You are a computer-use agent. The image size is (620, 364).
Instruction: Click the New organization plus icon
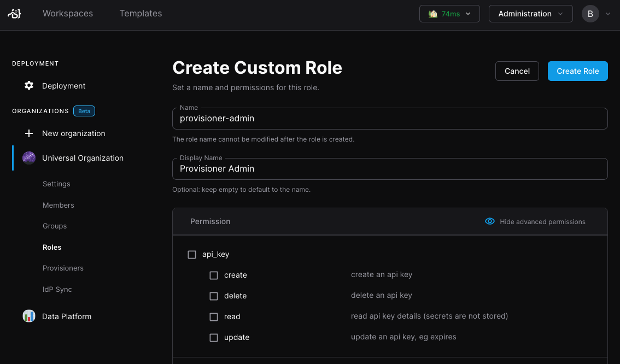tap(30, 133)
